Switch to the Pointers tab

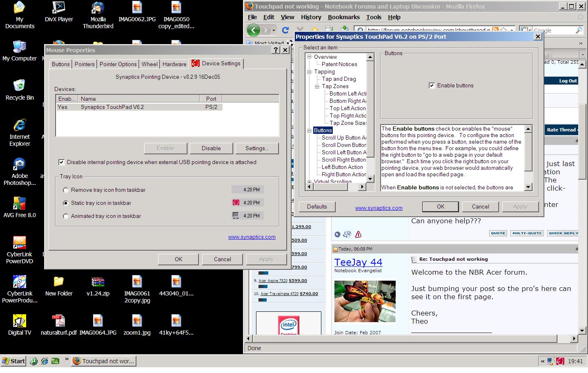click(x=85, y=64)
